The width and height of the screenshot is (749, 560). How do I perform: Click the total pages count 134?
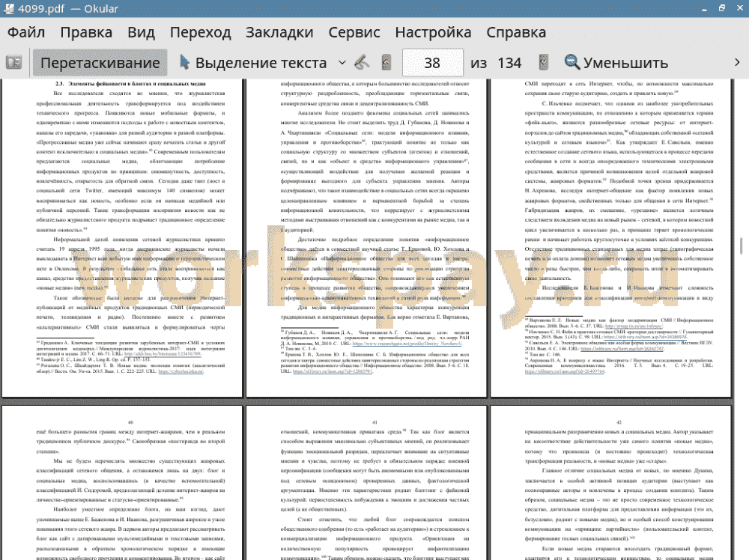pos(509,63)
